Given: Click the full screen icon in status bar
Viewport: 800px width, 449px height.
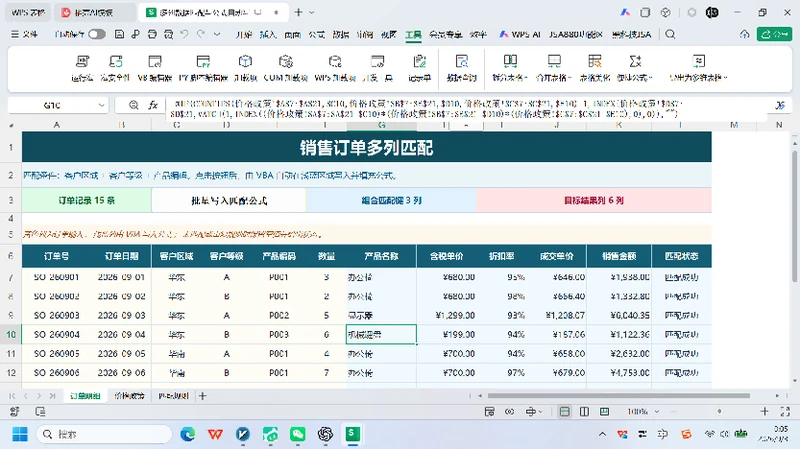Looking at the screenshot, I should [785, 411].
